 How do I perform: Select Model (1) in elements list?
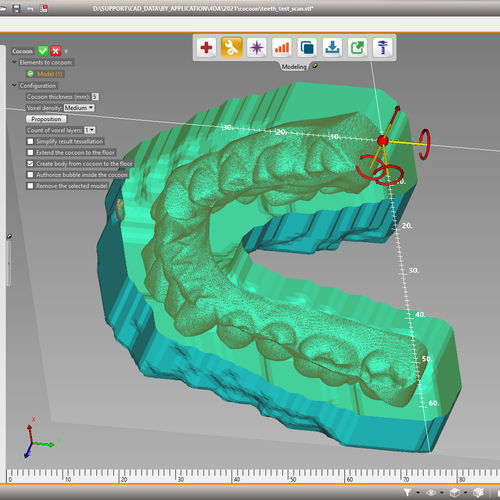pos(50,74)
